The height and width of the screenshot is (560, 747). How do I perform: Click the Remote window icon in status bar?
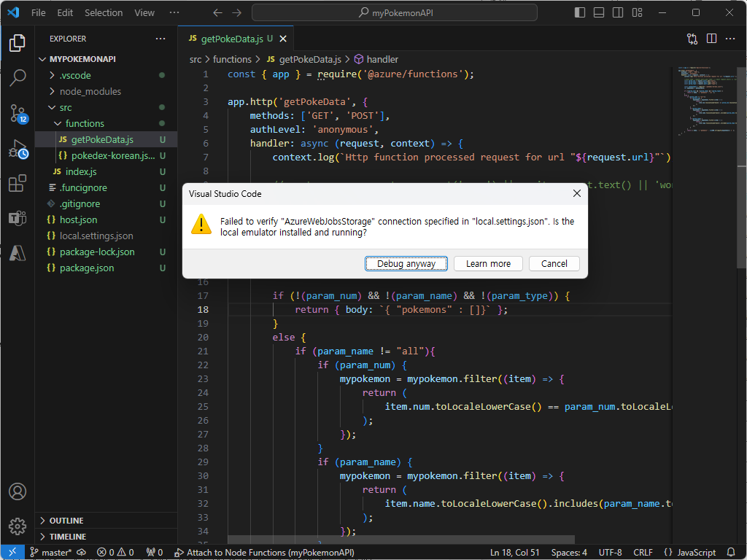pyautogui.click(x=12, y=553)
